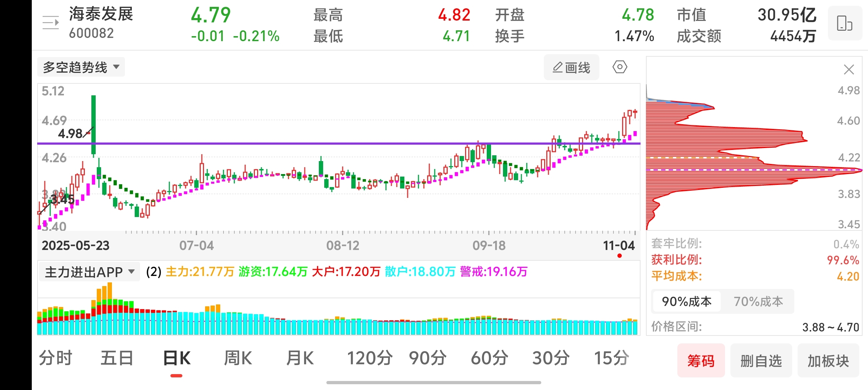
Task: Switch to 70%成本 cost option
Action: [x=758, y=302]
